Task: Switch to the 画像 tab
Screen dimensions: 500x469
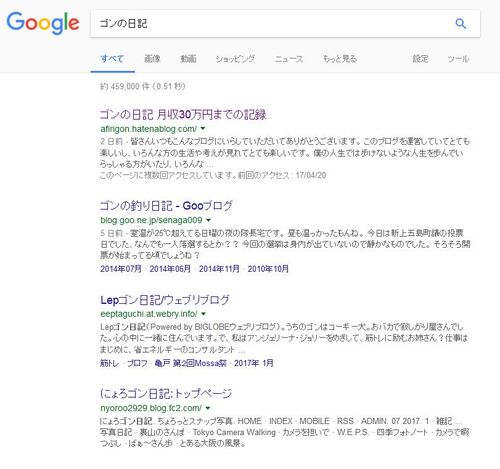Action: (x=152, y=59)
